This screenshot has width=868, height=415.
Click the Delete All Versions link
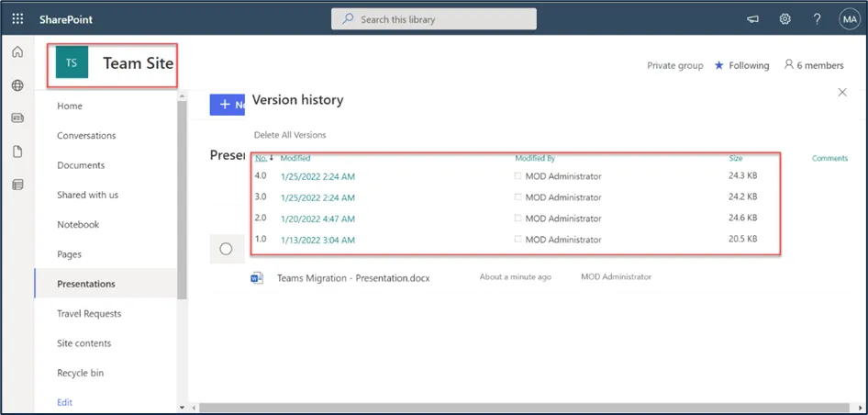pyautogui.click(x=289, y=135)
